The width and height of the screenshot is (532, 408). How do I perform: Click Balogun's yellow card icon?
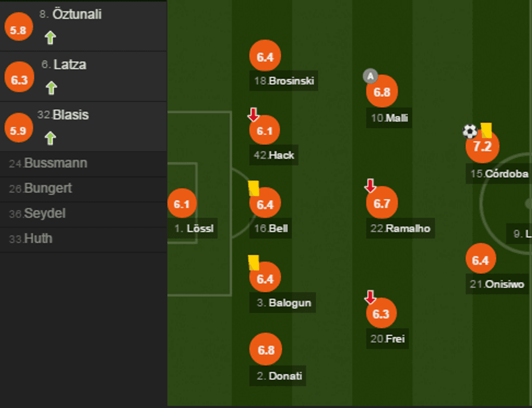(254, 262)
